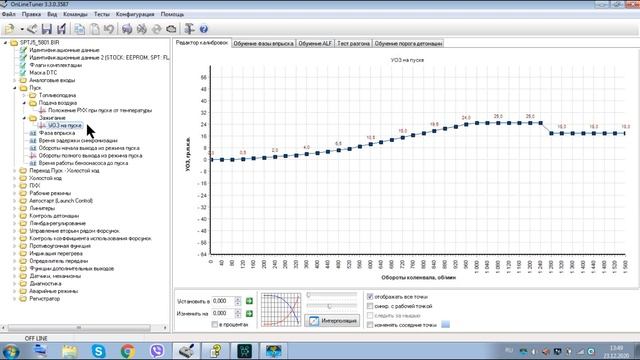640x360 pixels.
Task: Open Skype from the taskbar
Action: (98, 351)
